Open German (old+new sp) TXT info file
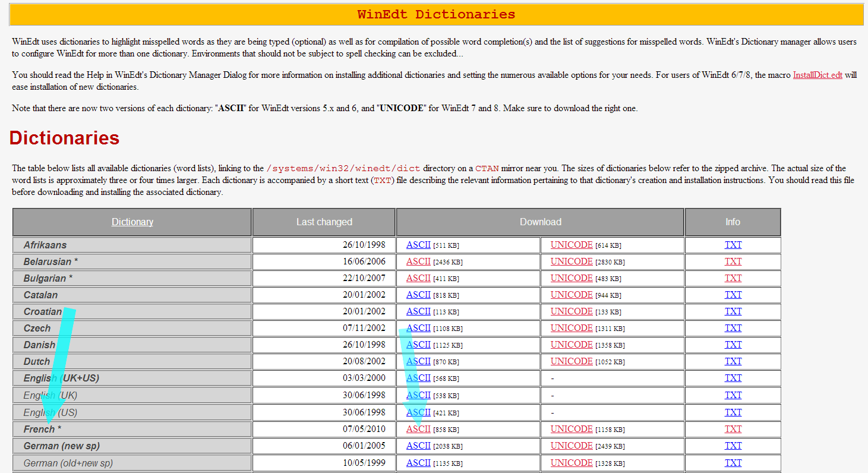 tap(733, 463)
